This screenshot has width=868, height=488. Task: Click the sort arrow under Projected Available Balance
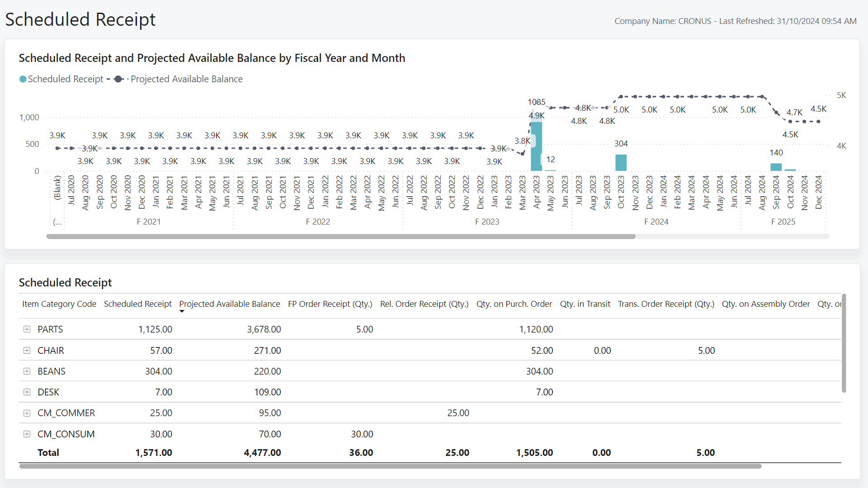(x=182, y=312)
